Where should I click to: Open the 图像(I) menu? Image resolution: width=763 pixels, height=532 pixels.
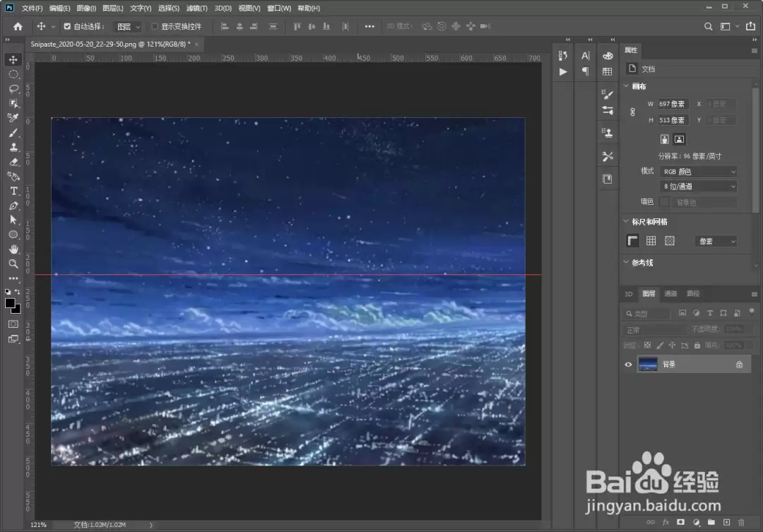(x=86, y=8)
